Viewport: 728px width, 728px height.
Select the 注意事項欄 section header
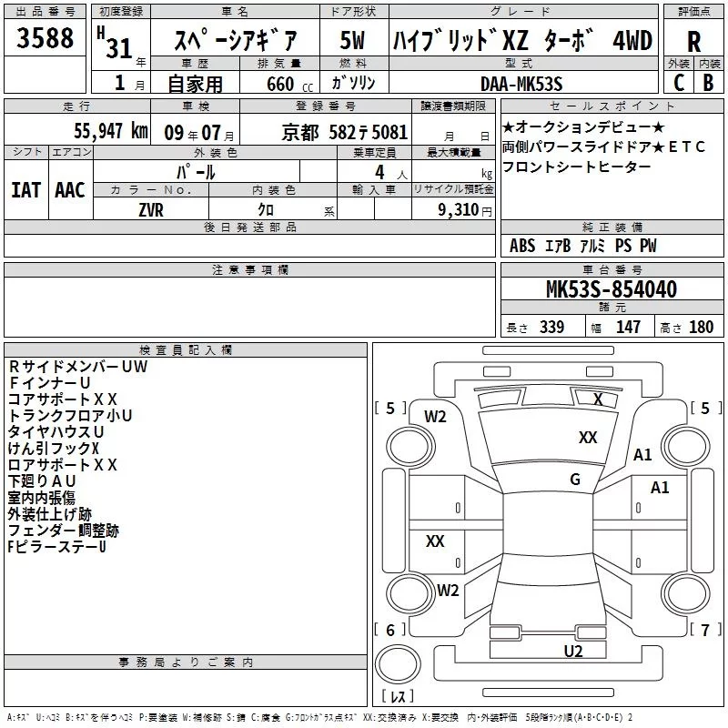[x=250, y=269]
